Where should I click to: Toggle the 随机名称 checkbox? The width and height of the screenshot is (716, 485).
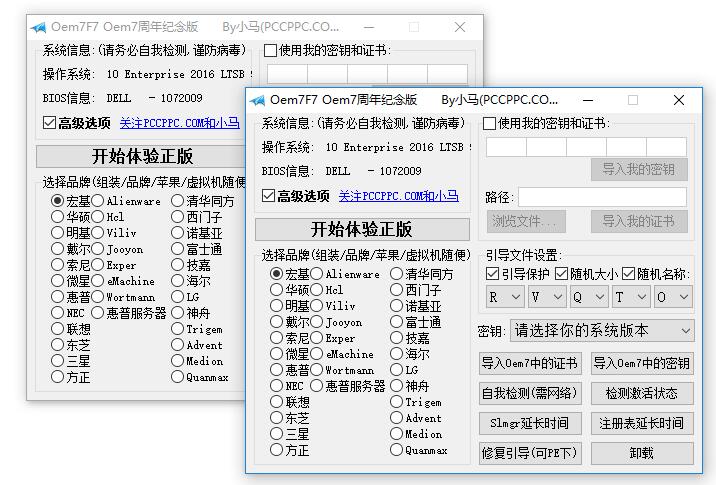(629, 274)
